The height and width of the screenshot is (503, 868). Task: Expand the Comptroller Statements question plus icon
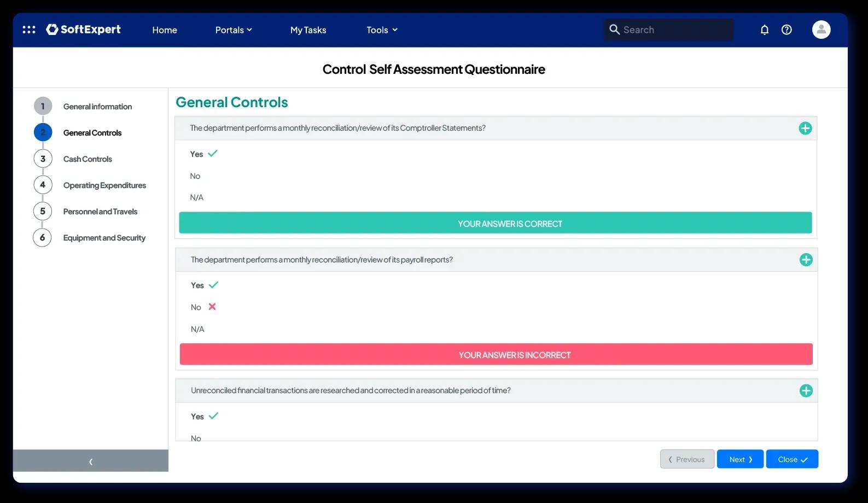pyautogui.click(x=805, y=128)
